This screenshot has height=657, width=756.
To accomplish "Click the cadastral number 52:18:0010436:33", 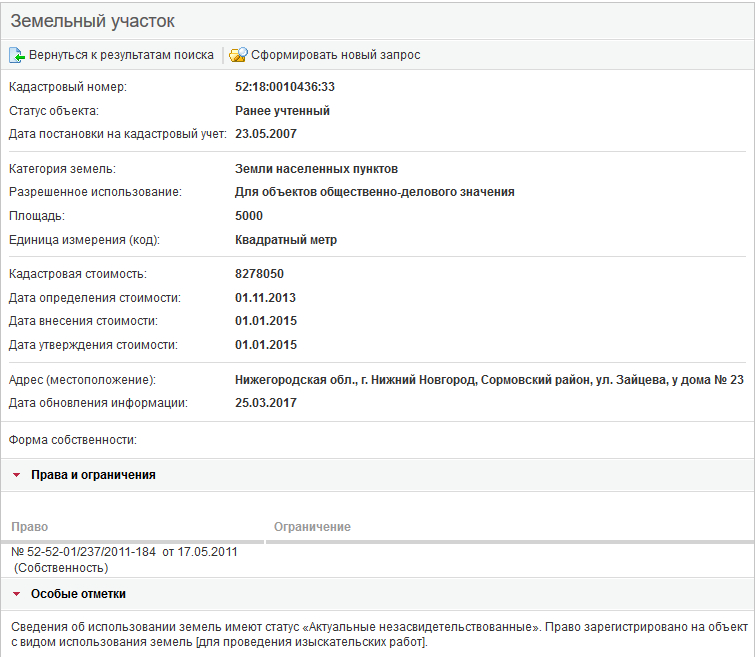I will point(285,87).
